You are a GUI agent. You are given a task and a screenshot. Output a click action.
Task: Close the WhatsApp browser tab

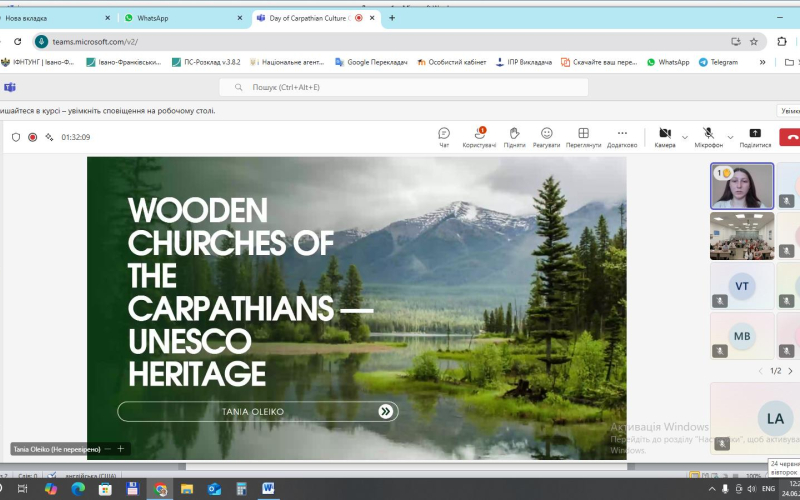tap(240, 18)
